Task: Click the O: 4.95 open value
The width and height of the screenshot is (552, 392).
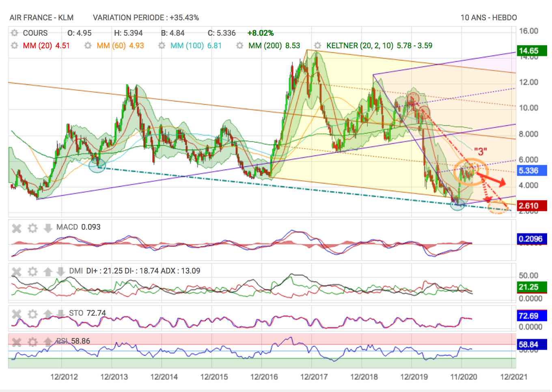Action: click(79, 33)
